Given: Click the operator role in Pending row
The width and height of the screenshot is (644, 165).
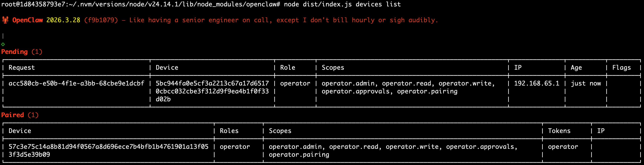Looking at the screenshot, I should click(x=295, y=83).
